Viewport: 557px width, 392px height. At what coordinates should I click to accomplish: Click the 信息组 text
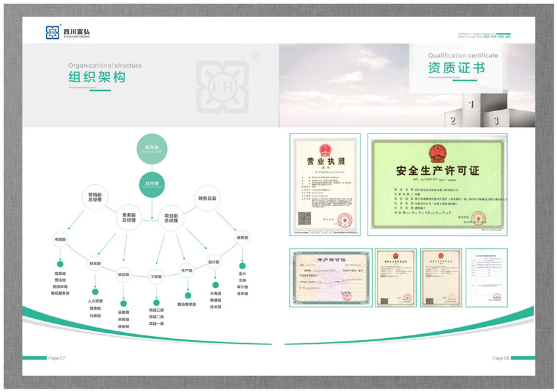[60, 274]
